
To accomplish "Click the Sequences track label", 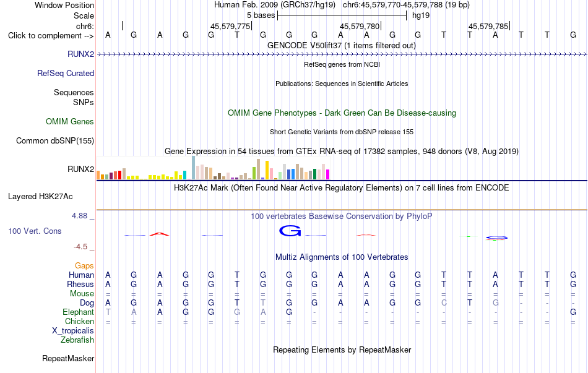I will point(74,92).
